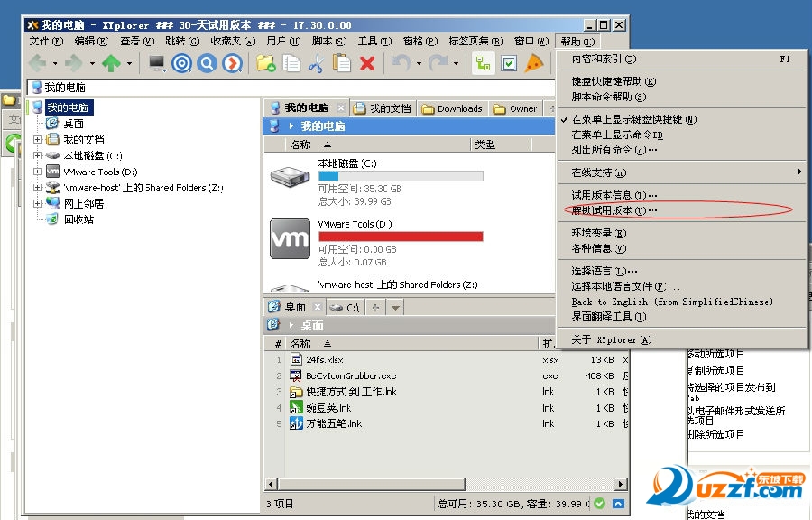The width and height of the screenshot is (812, 520).
Task: Go up one level with green arrow icon
Action: (110, 63)
